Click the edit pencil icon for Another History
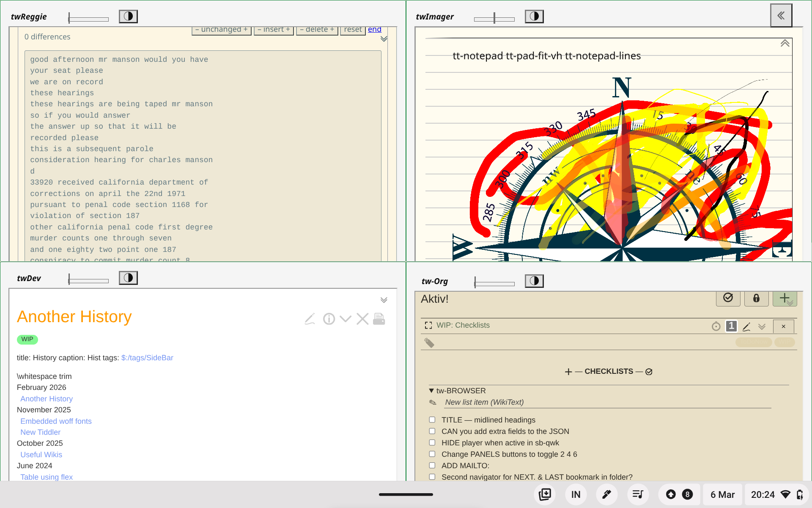This screenshot has width=812, height=508. click(310, 319)
